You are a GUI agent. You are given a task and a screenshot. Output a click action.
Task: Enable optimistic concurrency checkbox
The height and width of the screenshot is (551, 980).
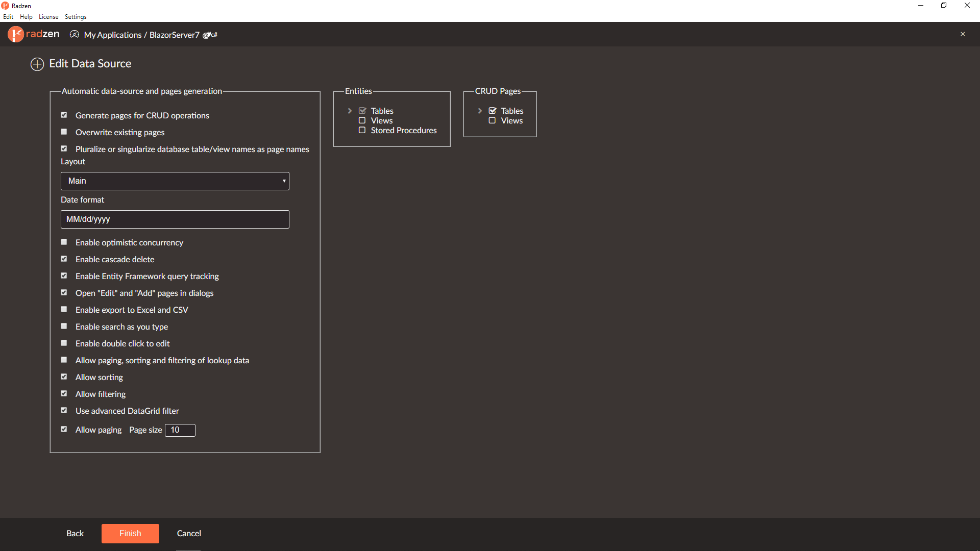(64, 242)
